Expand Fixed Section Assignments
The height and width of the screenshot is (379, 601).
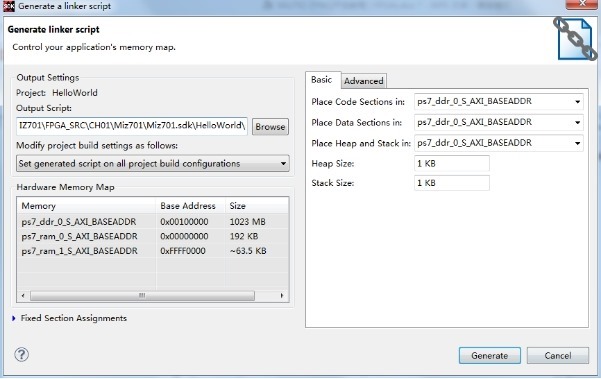[14, 318]
